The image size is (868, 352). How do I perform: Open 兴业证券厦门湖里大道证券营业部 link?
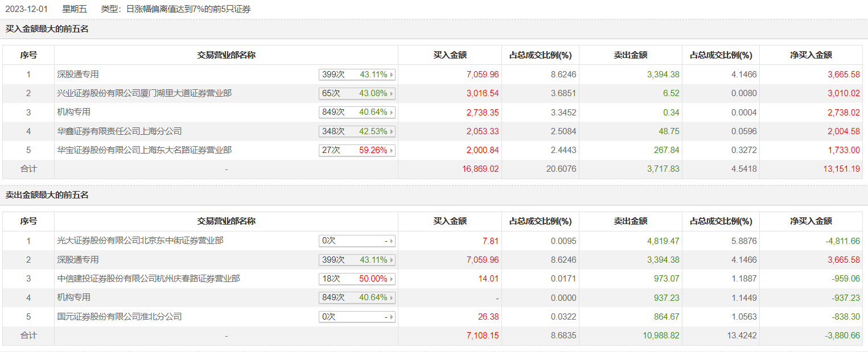point(145,93)
